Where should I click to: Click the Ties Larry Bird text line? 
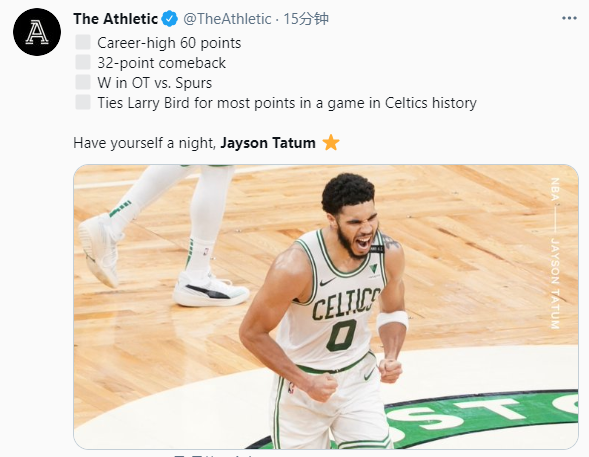pos(287,103)
